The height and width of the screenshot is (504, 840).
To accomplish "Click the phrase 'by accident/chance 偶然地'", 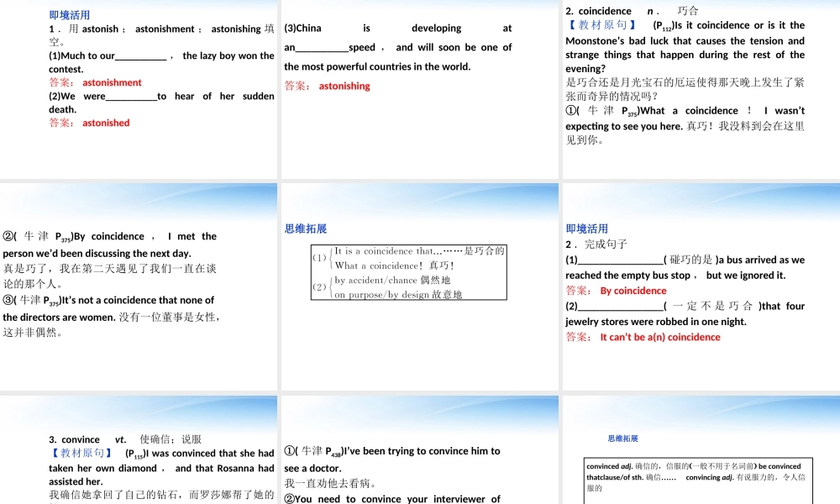I will pos(392,280).
